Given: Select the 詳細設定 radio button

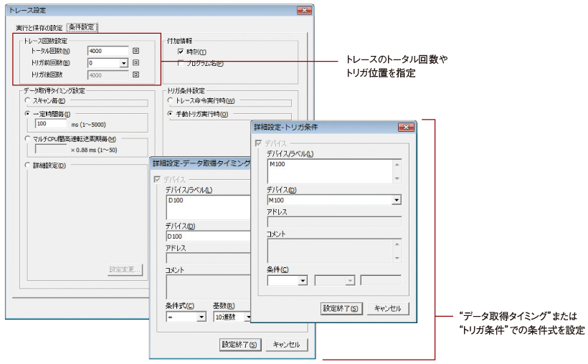Looking at the screenshot, I should [27, 166].
